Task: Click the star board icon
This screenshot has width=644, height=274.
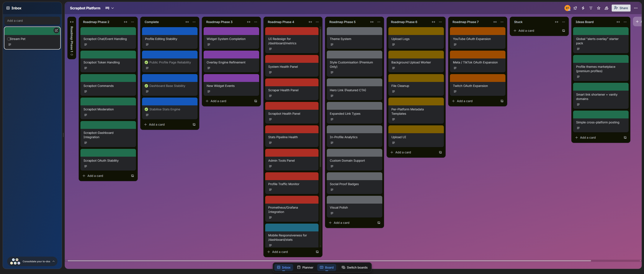Action: (598, 8)
